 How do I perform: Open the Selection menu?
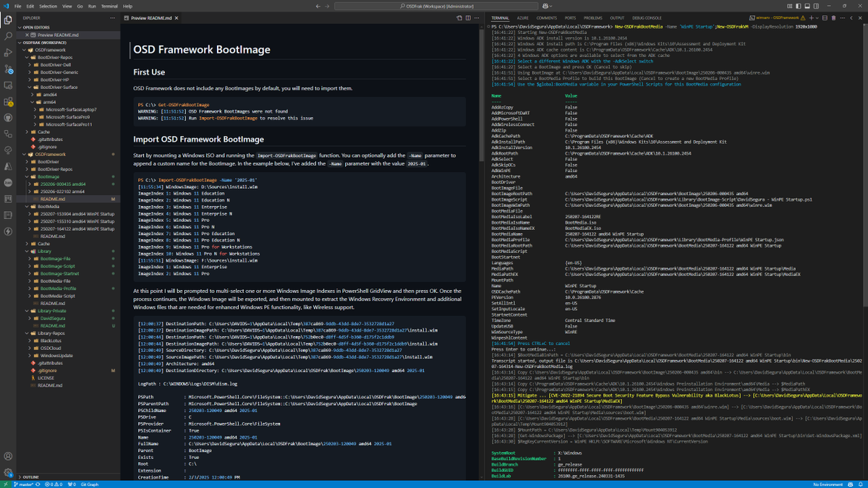tap(48, 6)
